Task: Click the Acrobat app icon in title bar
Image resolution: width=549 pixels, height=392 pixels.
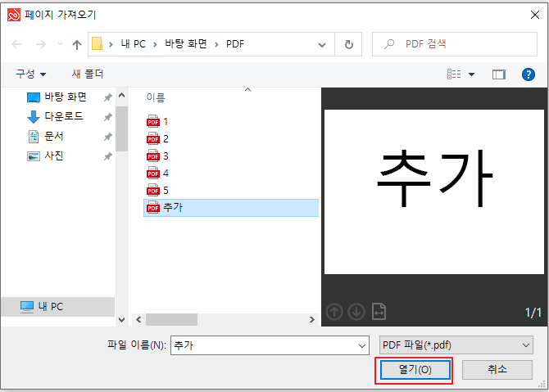Action: tap(14, 15)
